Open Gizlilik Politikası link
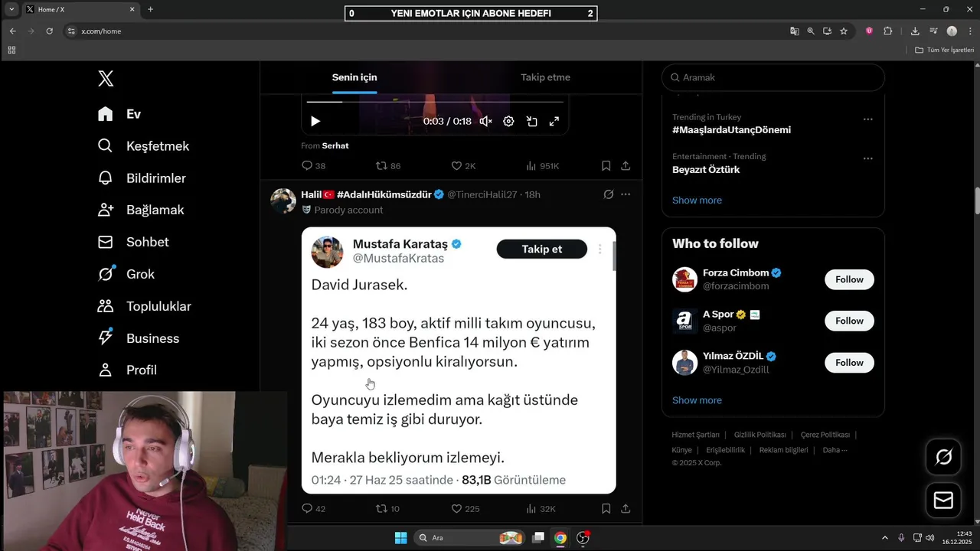The height and width of the screenshot is (551, 980). pyautogui.click(x=759, y=435)
